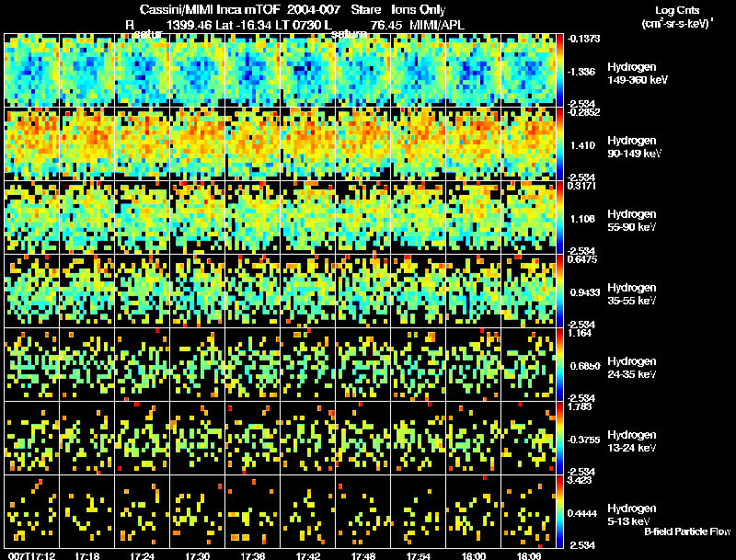This screenshot has height=560, width=736.
Task: Open the 24-35 keV image panel at 17:36
Action: (x=253, y=364)
